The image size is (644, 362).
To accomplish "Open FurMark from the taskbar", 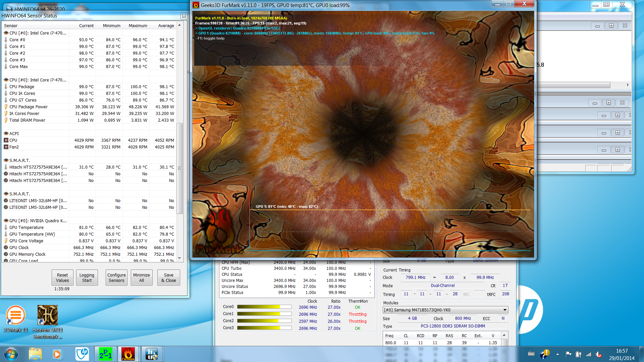I will tap(128, 354).
